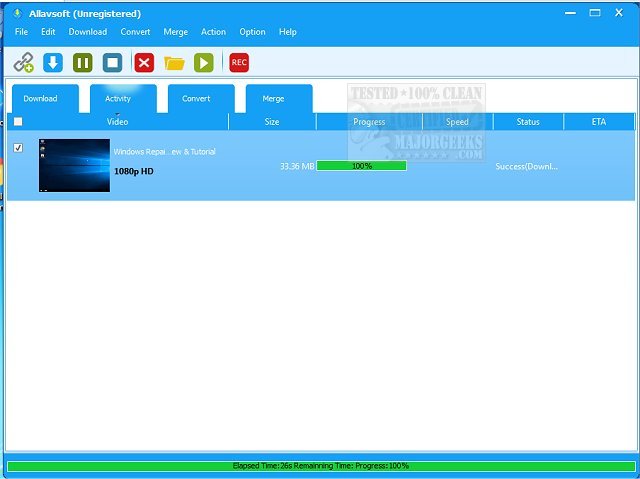Click the Allavsoft app logo in title bar

[x=17, y=13]
